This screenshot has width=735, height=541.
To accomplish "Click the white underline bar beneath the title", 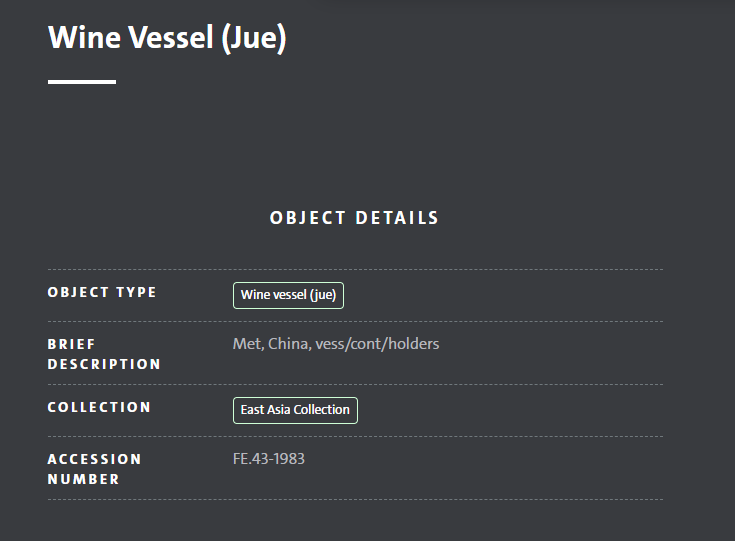I will click(x=82, y=82).
